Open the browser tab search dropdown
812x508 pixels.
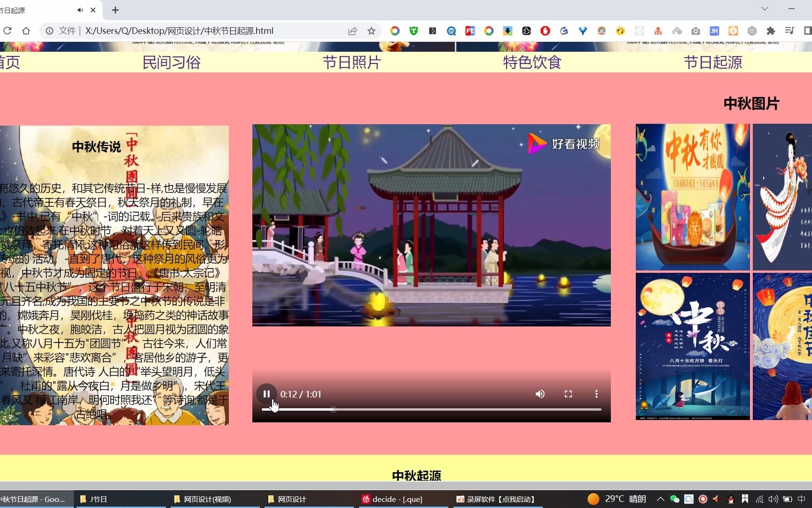pos(764,9)
